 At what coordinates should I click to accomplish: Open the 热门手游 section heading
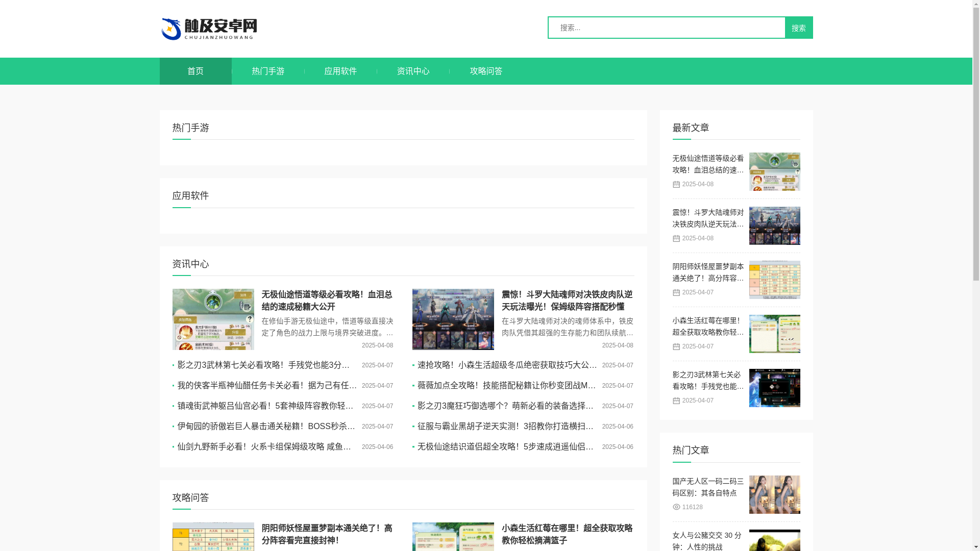pos(191,128)
